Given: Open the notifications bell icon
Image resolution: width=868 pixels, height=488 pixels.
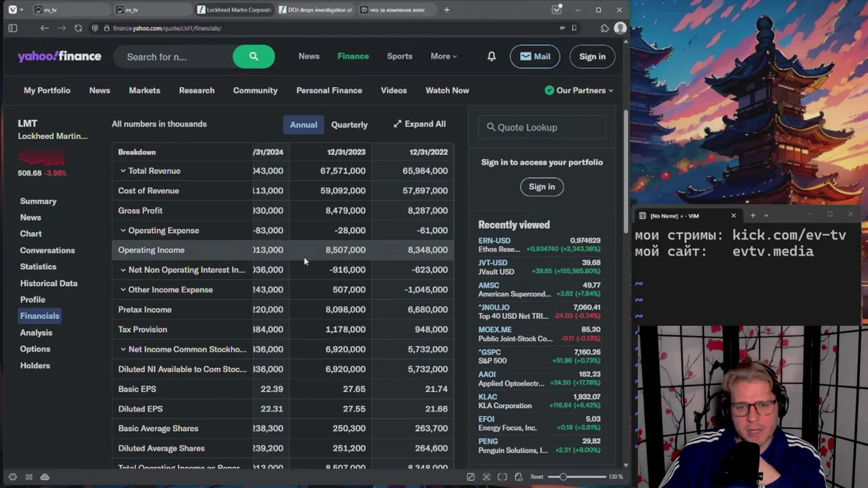Looking at the screenshot, I should click(x=491, y=56).
